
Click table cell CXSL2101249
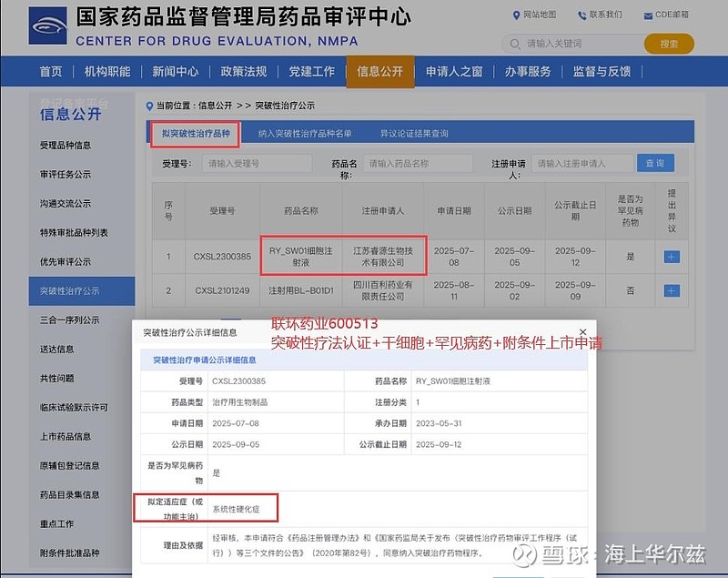(x=222, y=290)
